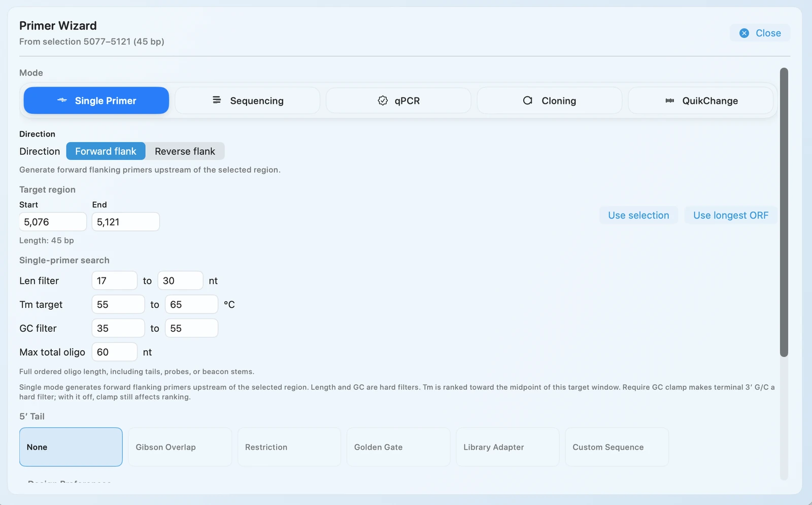Choose Custom Sequence 5′ tail option
The image size is (812, 505).
pos(617,447)
